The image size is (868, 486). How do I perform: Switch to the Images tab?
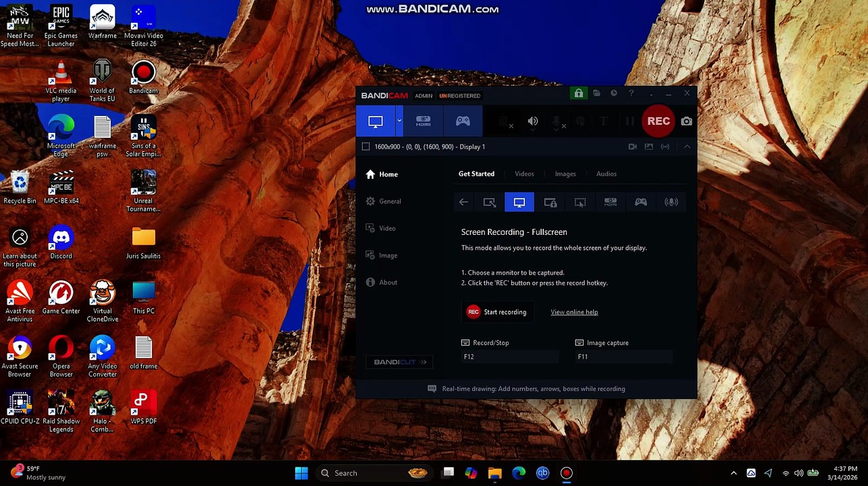coord(565,174)
